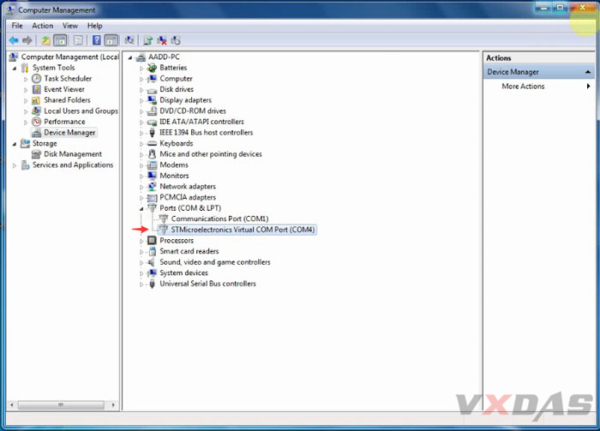Click the Smart card readers icon
The width and height of the screenshot is (600, 431).
152,251
